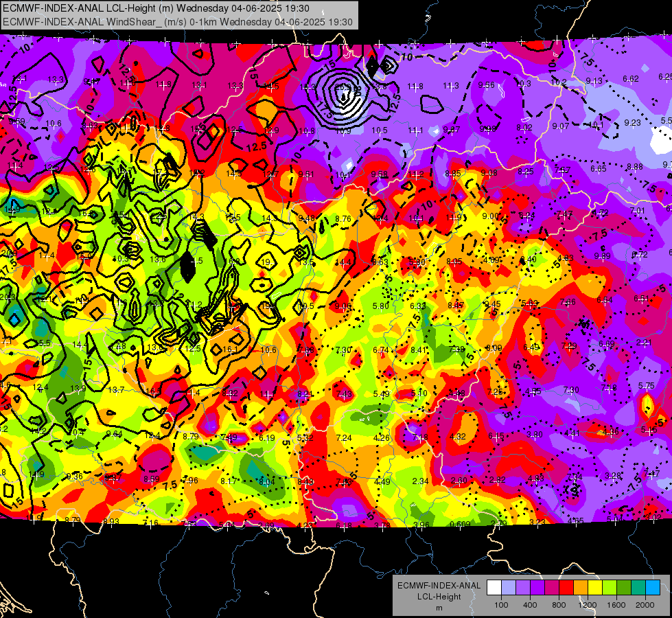Click the shear value 6.54
This screenshot has width=672, height=618.
(605, 300)
